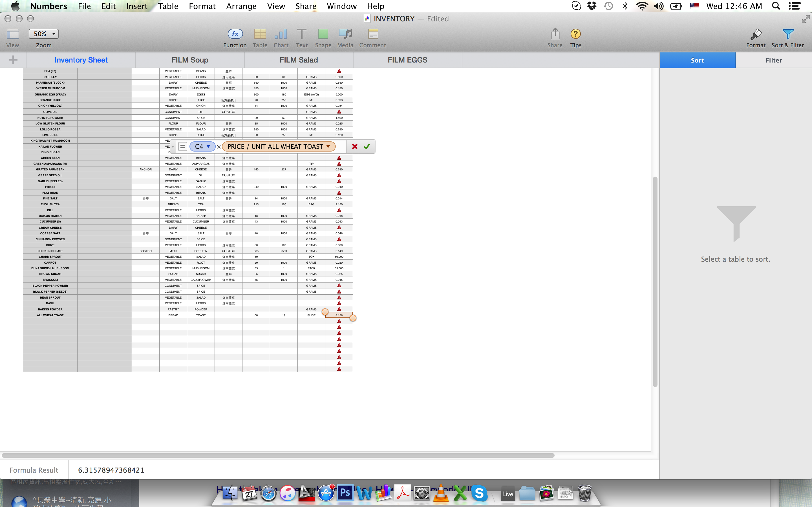Viewport: 812px width, 507px height.
Task: Switch to the FILM Soup sheet tab
Action: coord(190,60)
